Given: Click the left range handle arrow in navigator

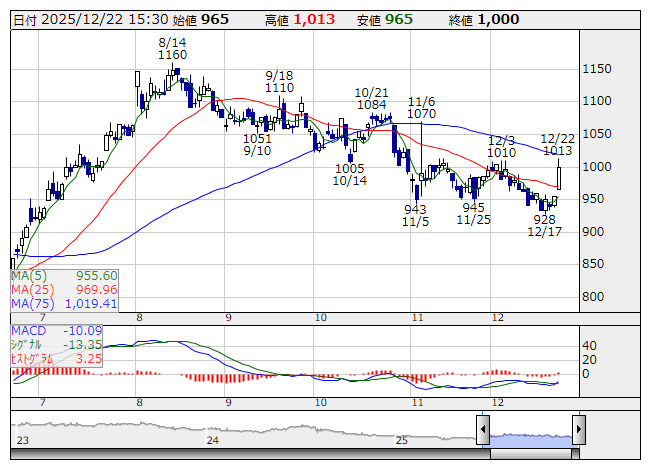Looking at the screenshot, I should point(482,430).
